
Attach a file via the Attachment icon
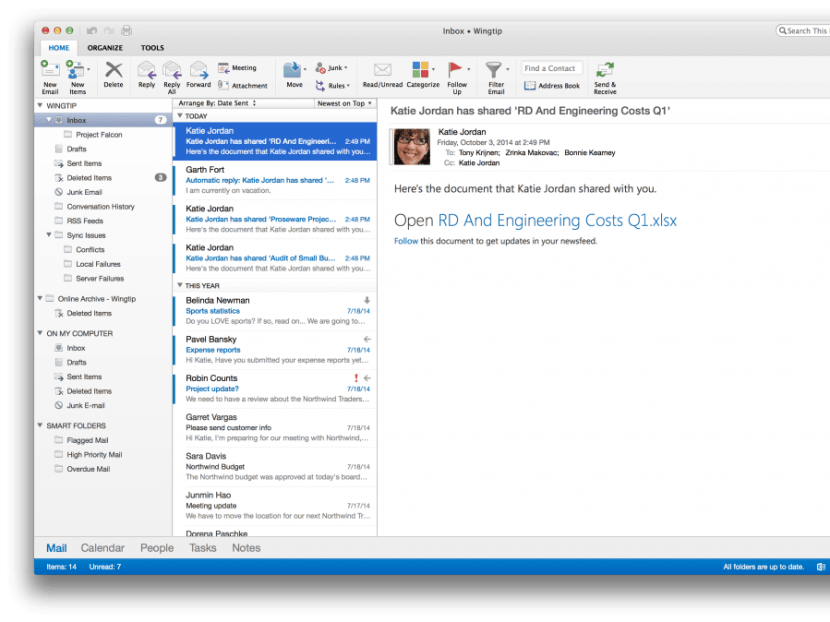(224, 85)
